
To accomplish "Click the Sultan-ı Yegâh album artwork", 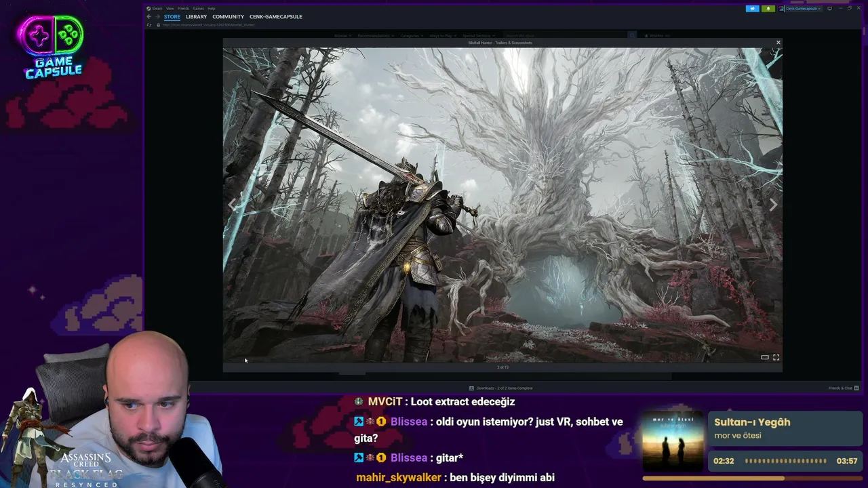I will 673,440.
